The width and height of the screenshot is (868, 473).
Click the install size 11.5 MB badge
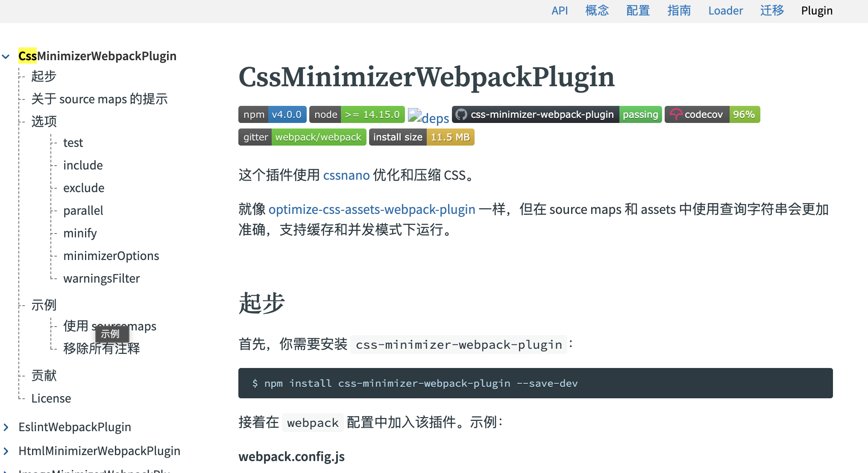pos(421,137)
